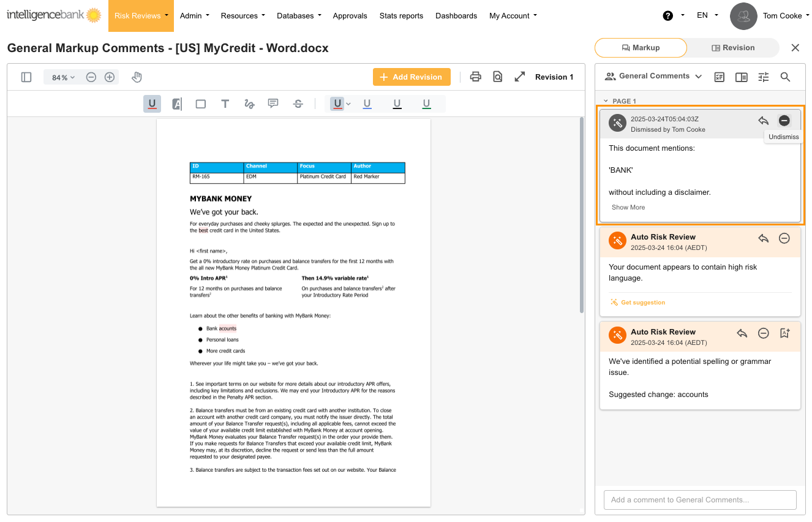
Task: Click the MYBANK MONEY heading in the document
Action: tap(220, 199)
